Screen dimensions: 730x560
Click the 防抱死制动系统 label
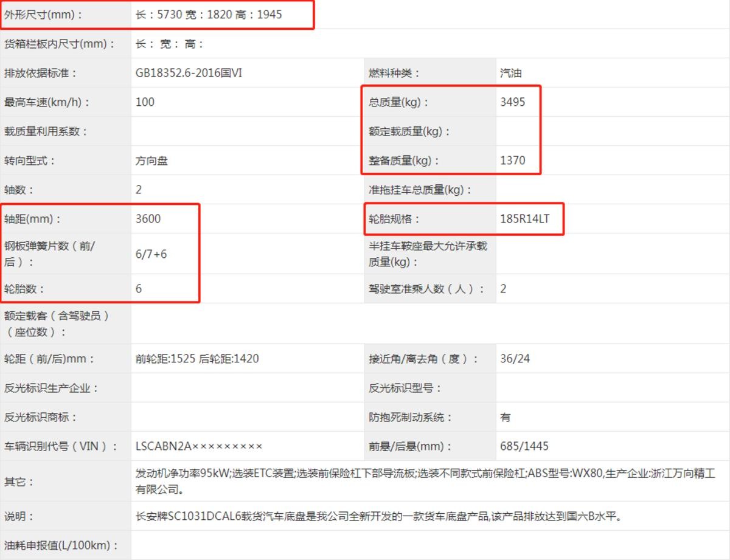(x=411, y=417)
